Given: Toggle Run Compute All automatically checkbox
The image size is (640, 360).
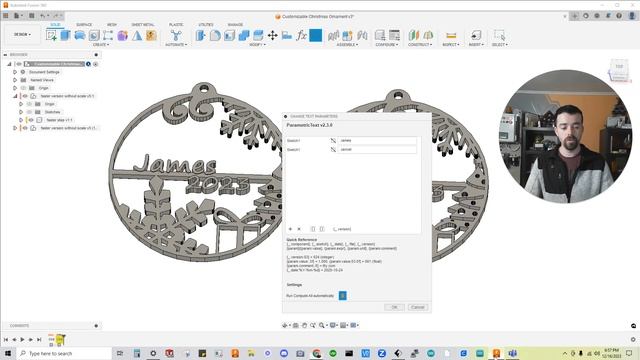Looking at the screenshot, I should pos(342,295).
